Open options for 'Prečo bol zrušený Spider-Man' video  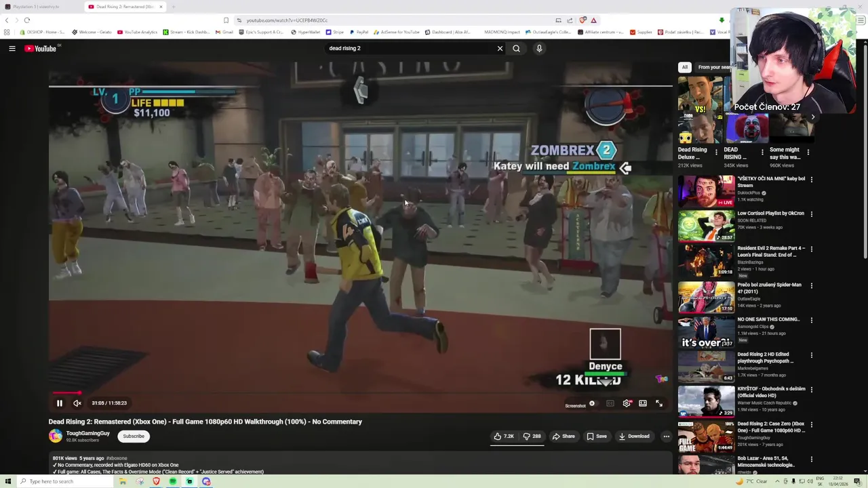point(812,285)
